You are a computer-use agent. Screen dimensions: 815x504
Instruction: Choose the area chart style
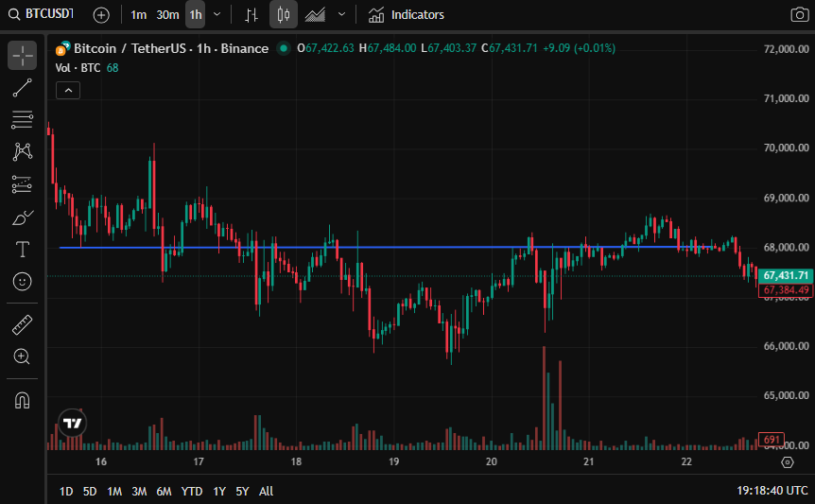point(315,15)
